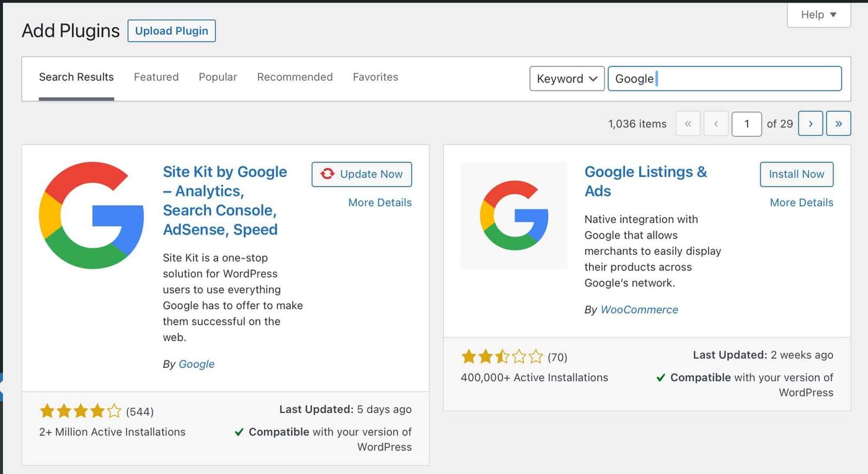Click the Google Listings & Ads logo
868x474 pixels.
pyautogui.click(x=514, y=215)
